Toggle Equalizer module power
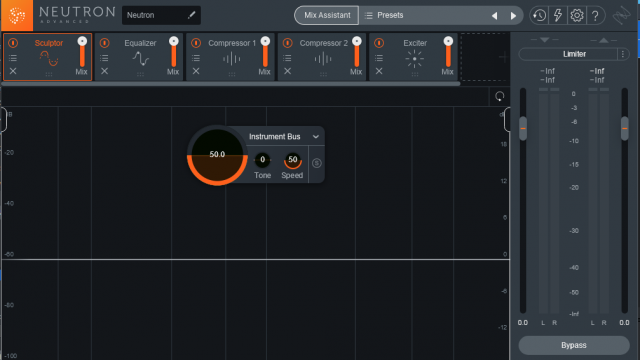The height and width of the screenshot is (360, 640). pyautogui.click(x=104, y=43)
